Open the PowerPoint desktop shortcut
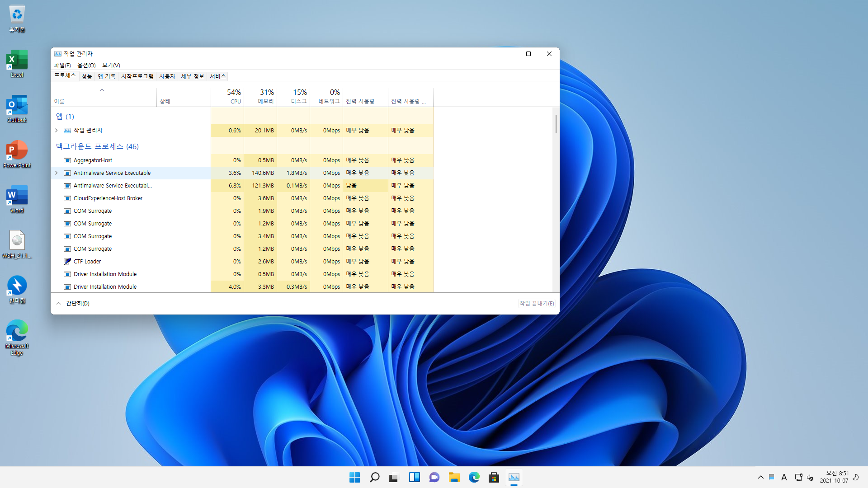The image size is (868, 488). [x=17, y=154]
